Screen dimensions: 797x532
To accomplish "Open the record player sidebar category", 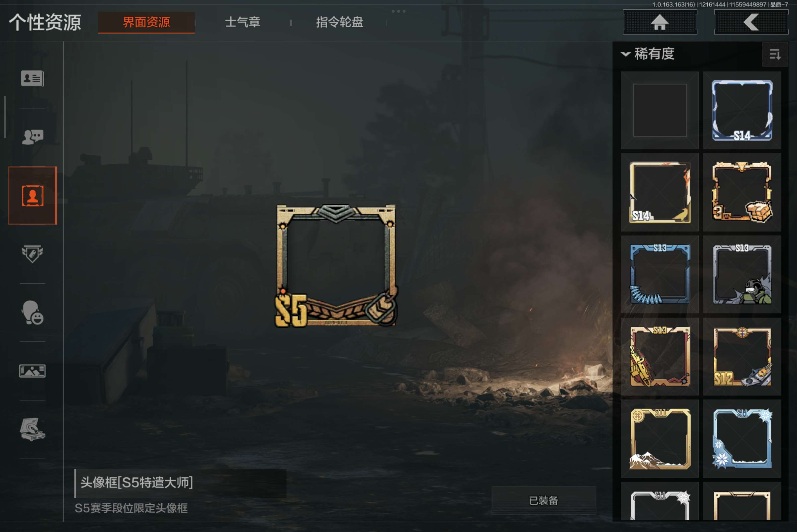I will 32,429.
